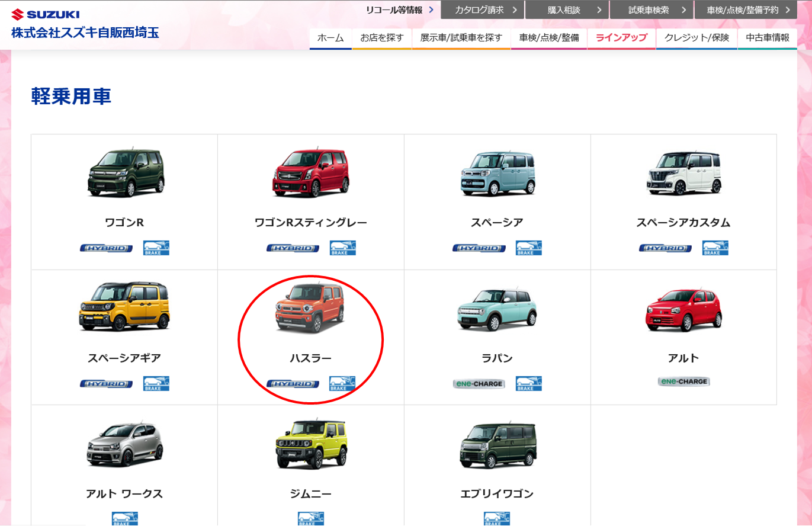Click the brake support badge under アルト ワークス
Image resolution: width=812 pixels, height=526 pixels.
click(125, 519)
